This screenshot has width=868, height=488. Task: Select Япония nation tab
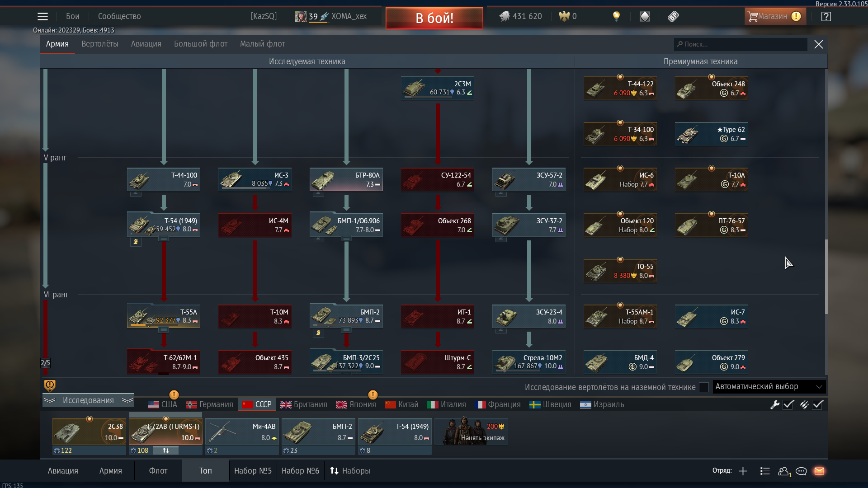pyautogui.click(x=356, y=404)
